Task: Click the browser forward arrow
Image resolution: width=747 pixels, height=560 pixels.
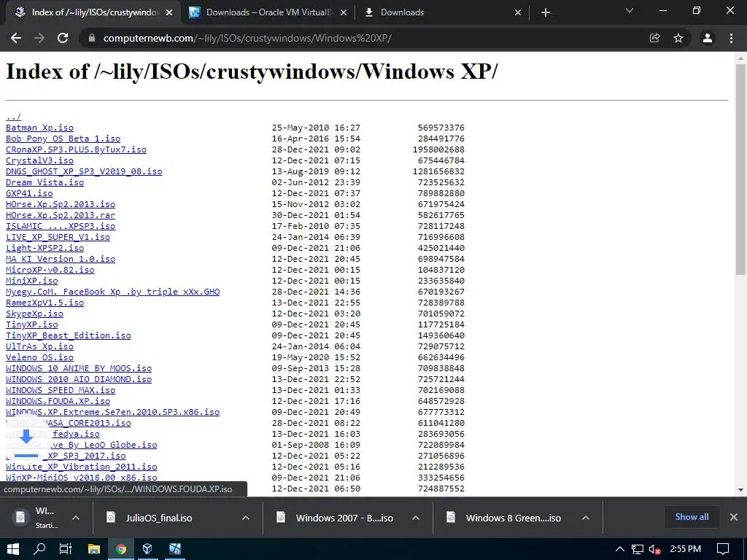Action: click(39, 38)
